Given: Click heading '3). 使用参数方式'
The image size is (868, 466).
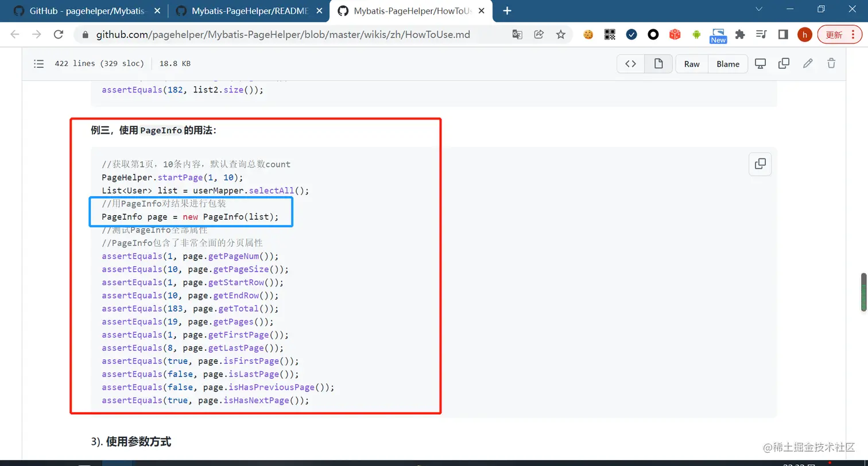Looking at the screenshot, I should point(131,441).
